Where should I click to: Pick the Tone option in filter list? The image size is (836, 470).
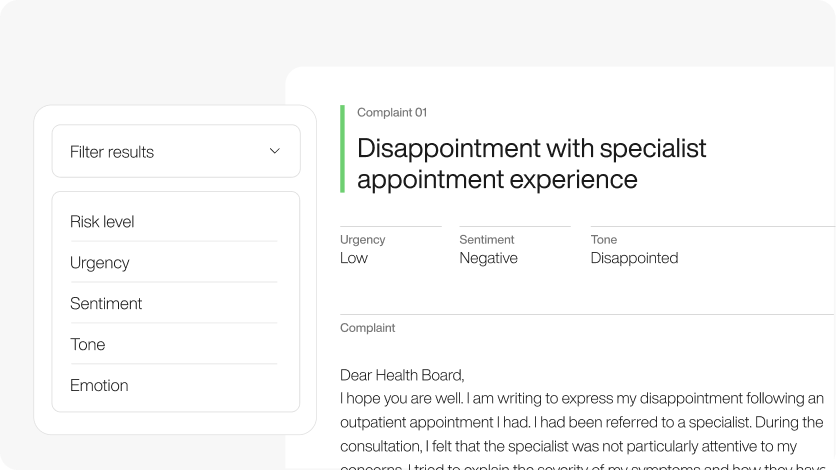[88, 345]
